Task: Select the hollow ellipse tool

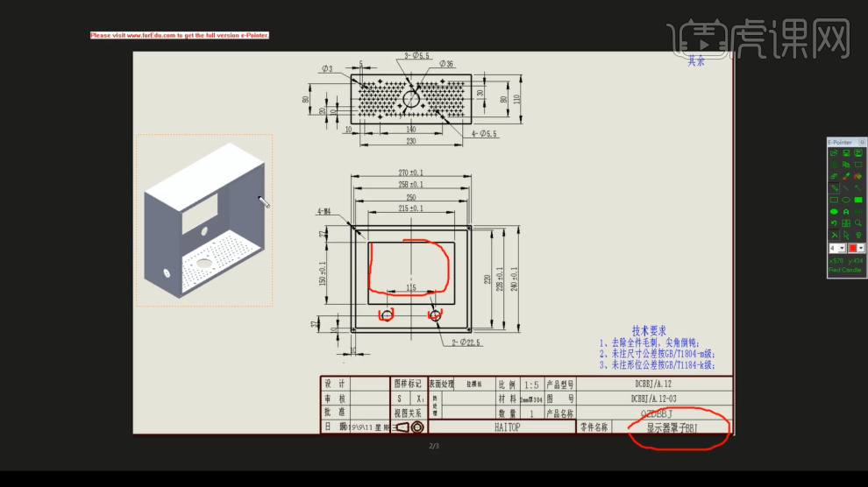Action: click(846, 200)
